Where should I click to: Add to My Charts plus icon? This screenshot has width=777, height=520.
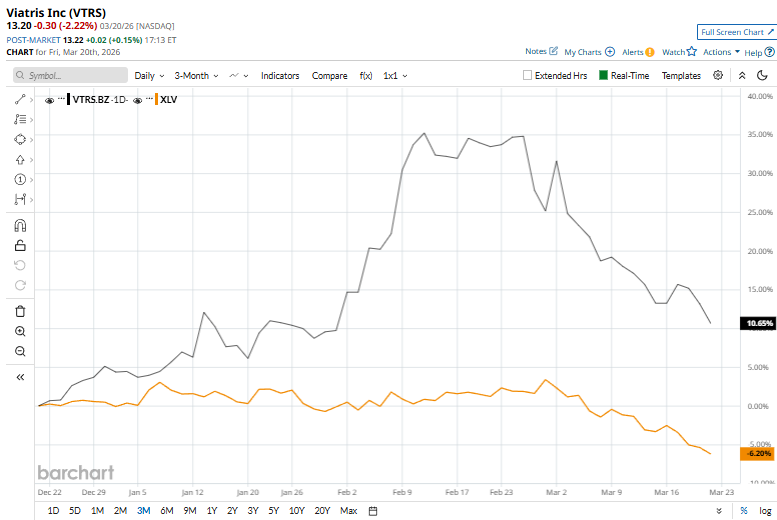click(610, 52)
